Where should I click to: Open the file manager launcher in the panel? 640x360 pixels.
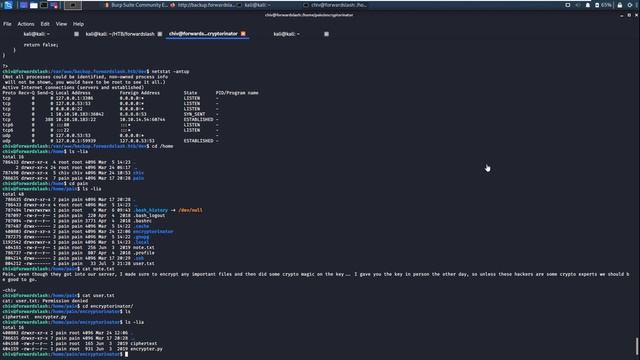tap(34, 5)
